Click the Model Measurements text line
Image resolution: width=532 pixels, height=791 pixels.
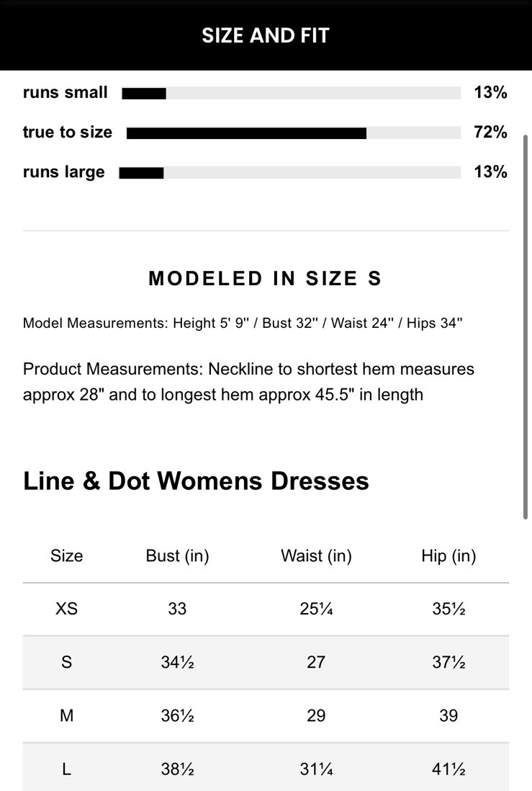pyautogui.click(x=243, y=323)
